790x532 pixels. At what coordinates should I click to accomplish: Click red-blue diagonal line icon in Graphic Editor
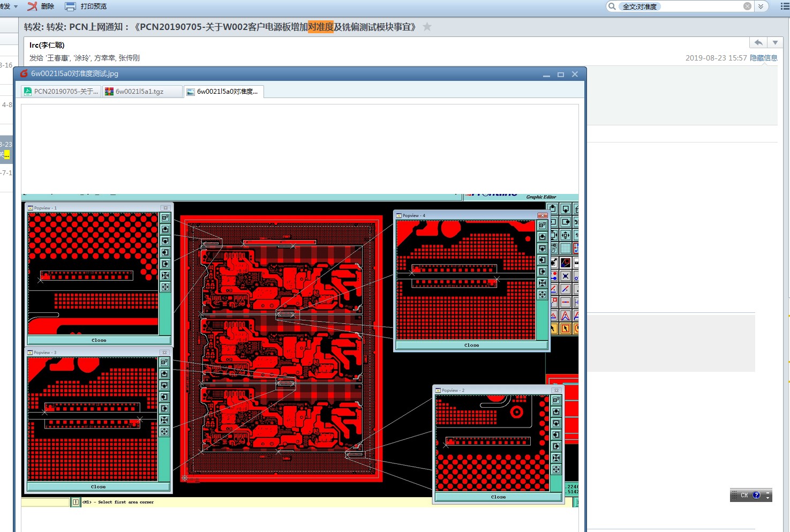point(566,289)
